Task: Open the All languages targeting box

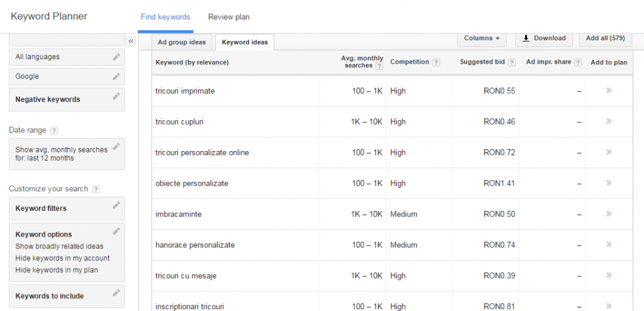Action: coord(67,57)
